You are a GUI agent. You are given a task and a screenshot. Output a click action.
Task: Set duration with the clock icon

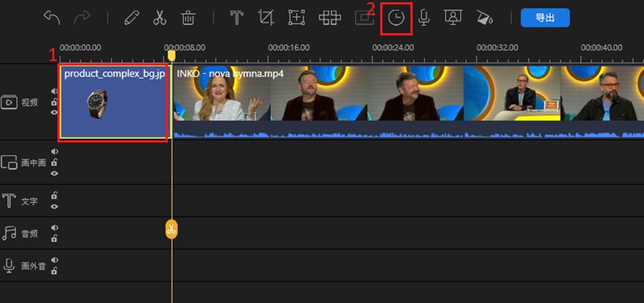click(x=396, y=18)
